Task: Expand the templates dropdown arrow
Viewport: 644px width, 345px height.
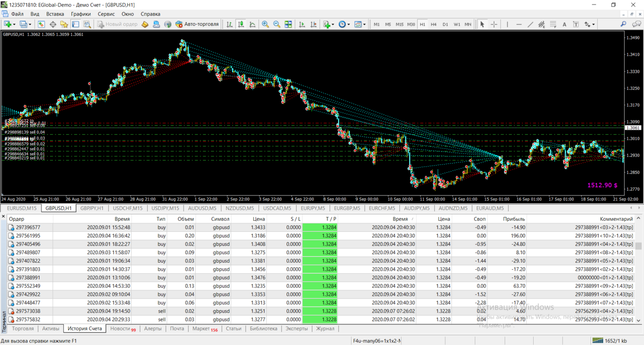Action: click(364, 24)
